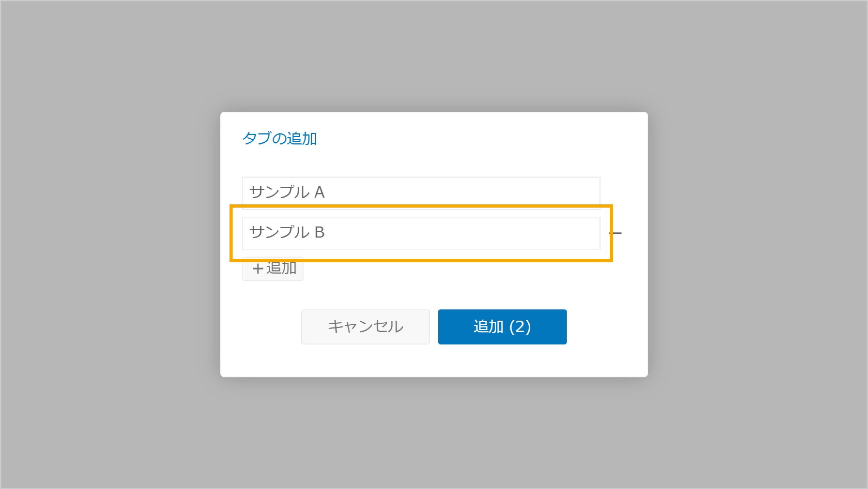Remove the サンプル B row with minus icon
Screen dimensions: 868x489
[616, 233]
